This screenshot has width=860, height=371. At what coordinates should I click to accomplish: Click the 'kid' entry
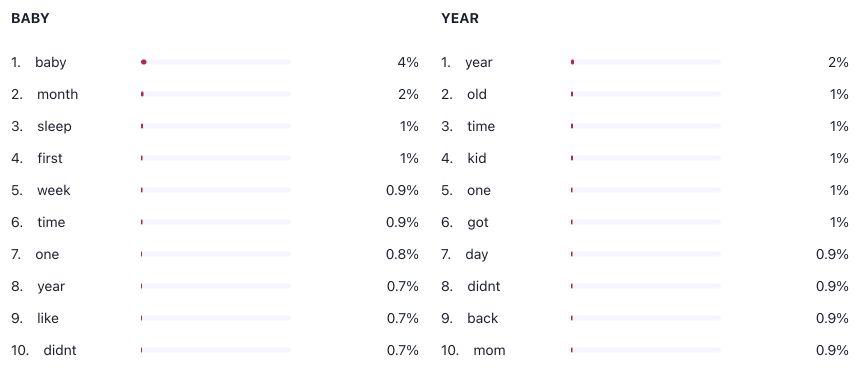477,159
